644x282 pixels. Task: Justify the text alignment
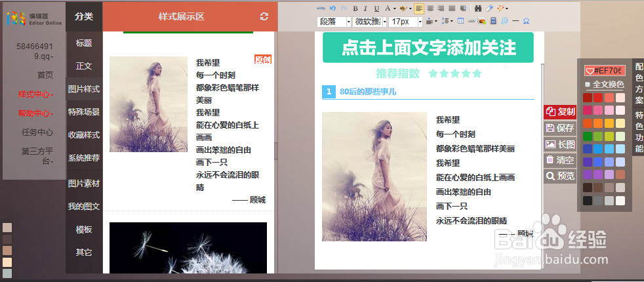(x=452, y=9)
